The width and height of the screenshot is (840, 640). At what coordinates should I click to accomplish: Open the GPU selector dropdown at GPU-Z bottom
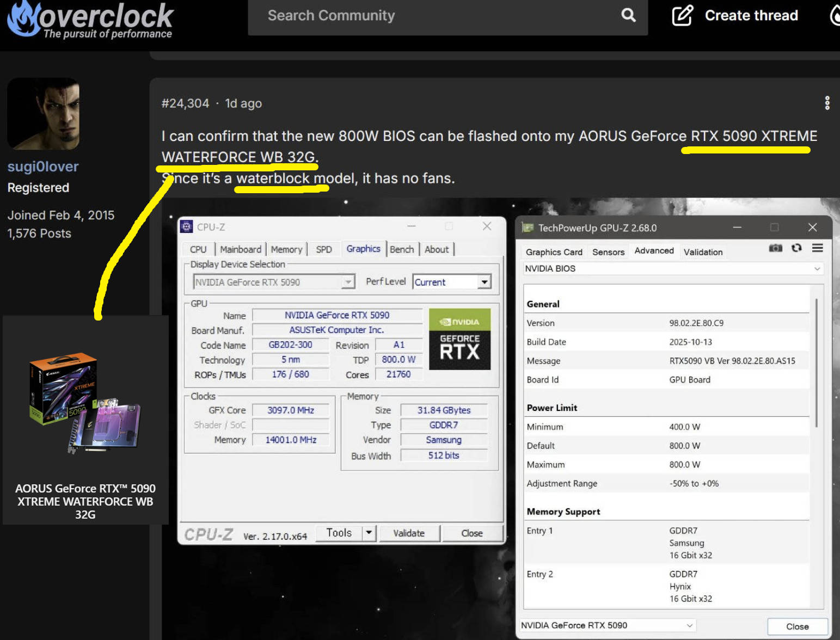(689, 625)
